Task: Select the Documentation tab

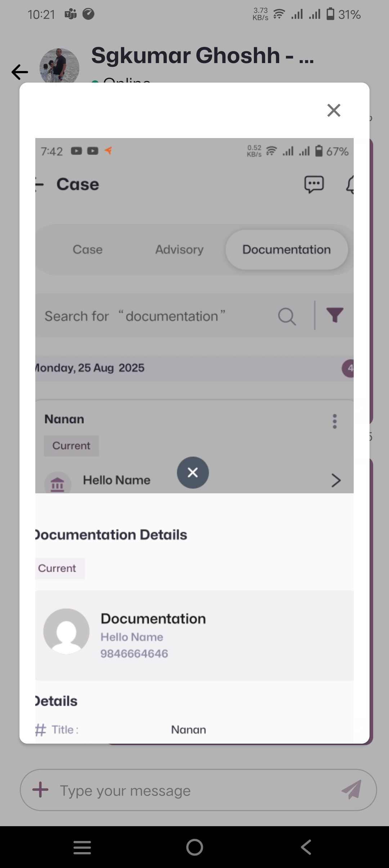Action: (x=286, y=249)
